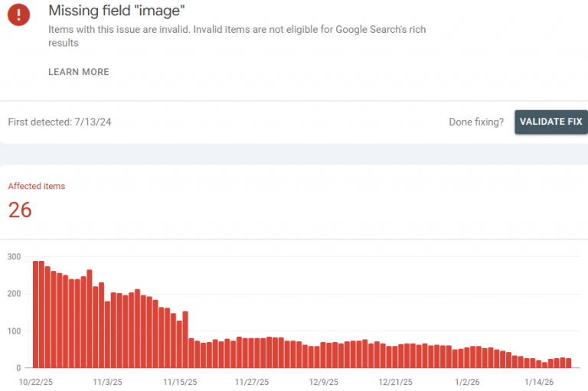Select the 12/9/25 date axis label
The height and width of the screenshot is (391, 588).
point(322,381)
